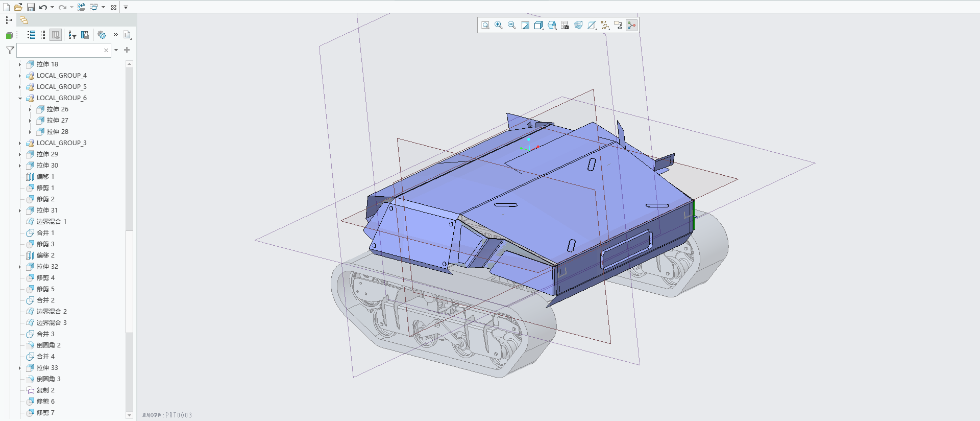
Task: Click the tree scrollbar down arrow
Action: tap(129, 415)
